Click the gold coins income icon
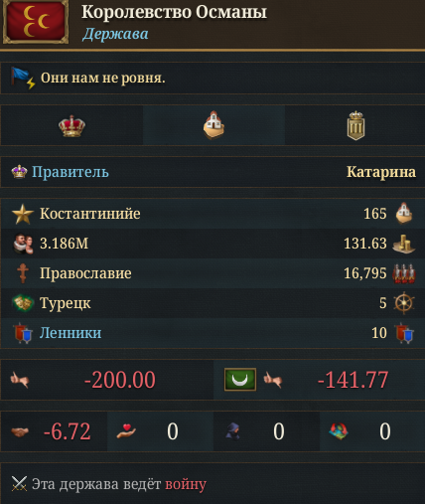 (x=404, y=244)
